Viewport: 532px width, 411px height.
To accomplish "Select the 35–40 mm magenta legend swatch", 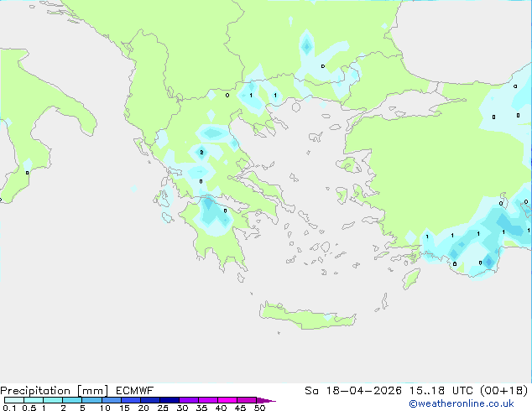I will pos(208,400).
